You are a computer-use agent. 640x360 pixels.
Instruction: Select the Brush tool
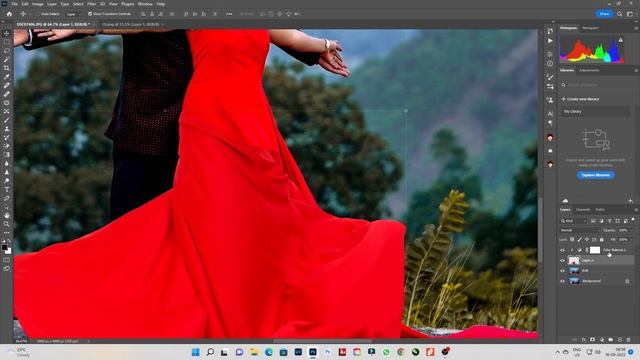pyautogui.click(x=7, y=120)
